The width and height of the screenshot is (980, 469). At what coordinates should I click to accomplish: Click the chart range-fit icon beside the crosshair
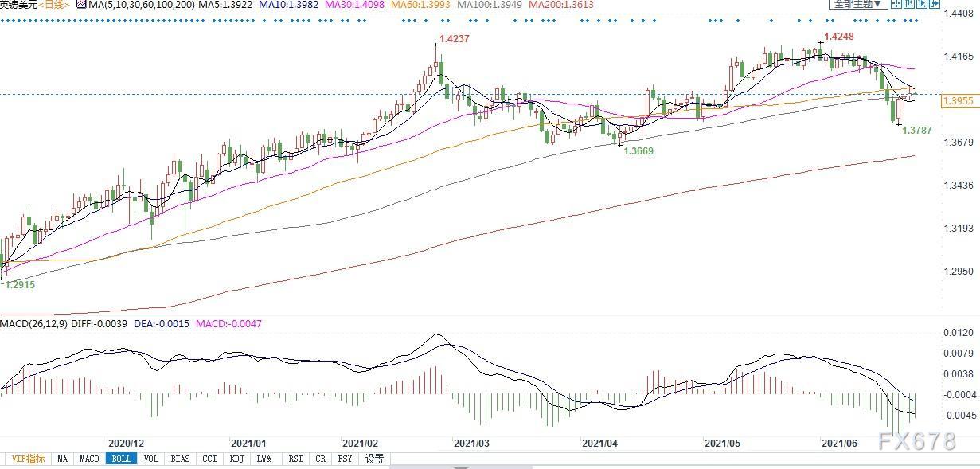click(909, 3)
